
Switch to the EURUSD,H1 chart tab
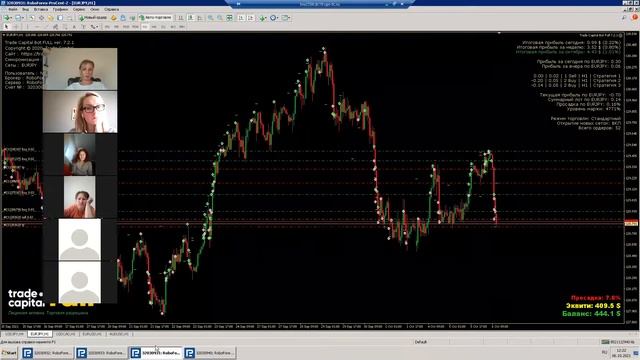[92, 334]
